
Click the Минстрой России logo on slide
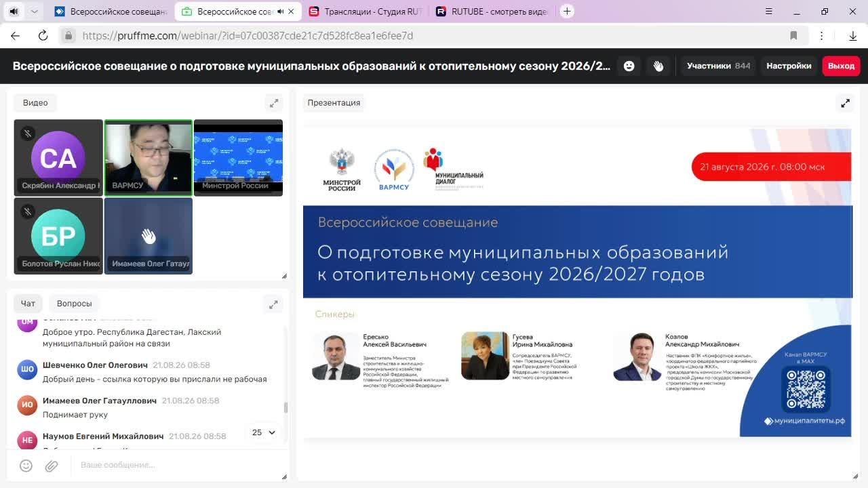(342, 170)
